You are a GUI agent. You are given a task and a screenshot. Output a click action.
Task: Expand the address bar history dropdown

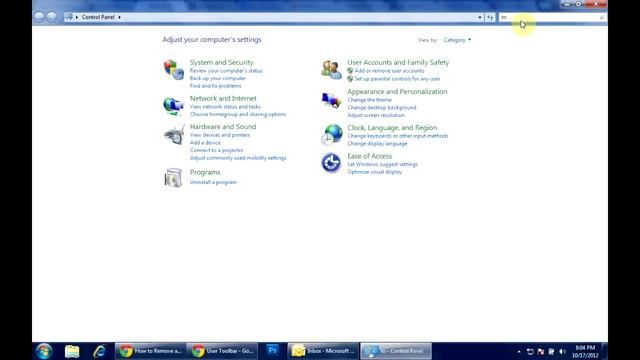pos(480,17)
